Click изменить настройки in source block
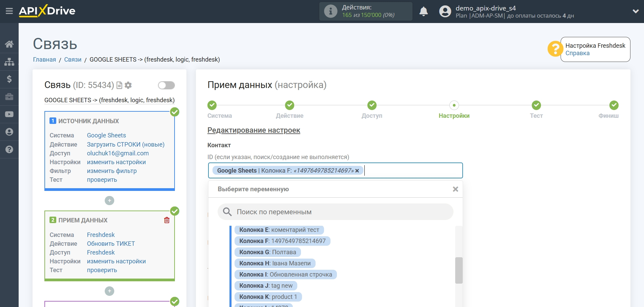Viewport: 644px width, 307px height. pos(116,162)
